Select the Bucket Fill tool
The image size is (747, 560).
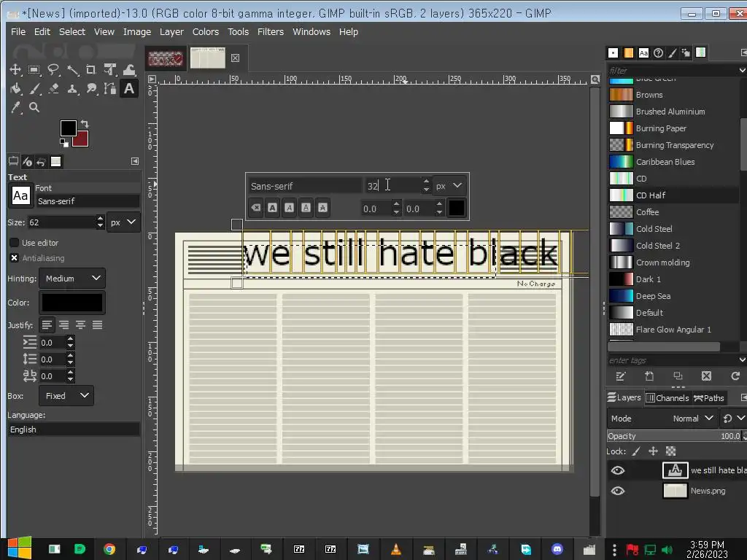click(x=15, y=88)
